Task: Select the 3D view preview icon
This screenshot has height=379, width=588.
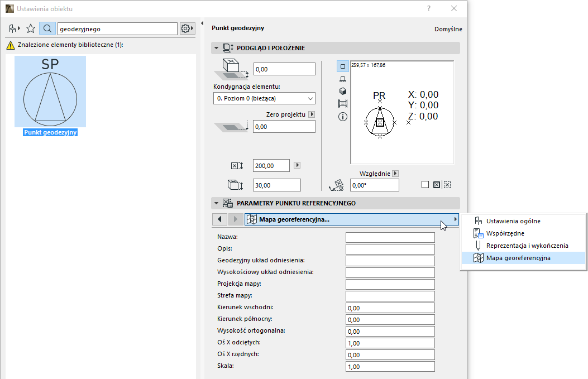Action: (x=343, y=91)
